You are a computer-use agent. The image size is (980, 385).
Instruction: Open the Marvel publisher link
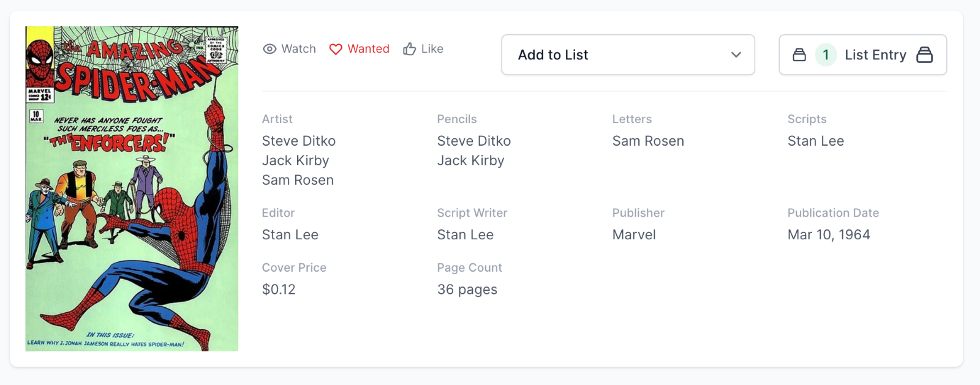pos(634,235)
